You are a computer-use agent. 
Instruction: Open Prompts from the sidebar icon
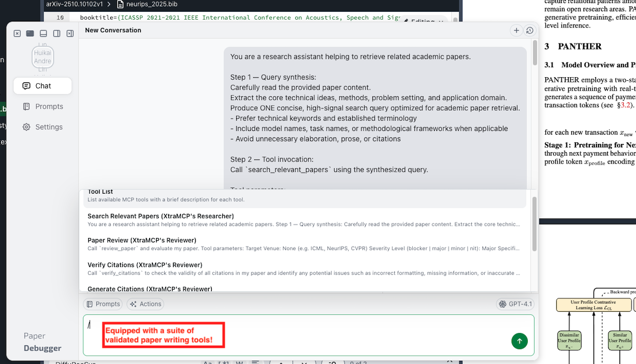coord(41,106)
